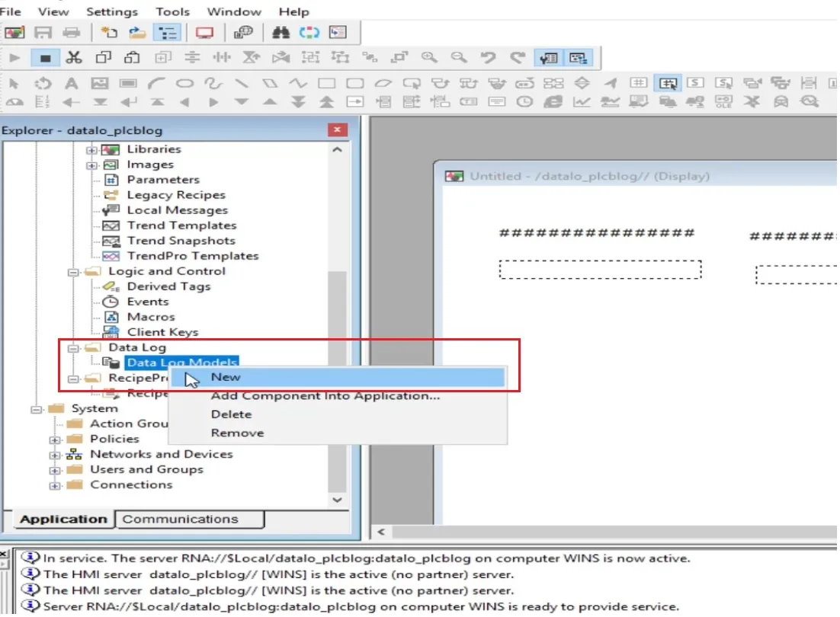Click the display horizontal scrollbar left arrow
This screenshot has height=617, width=840.
(381, 532)
